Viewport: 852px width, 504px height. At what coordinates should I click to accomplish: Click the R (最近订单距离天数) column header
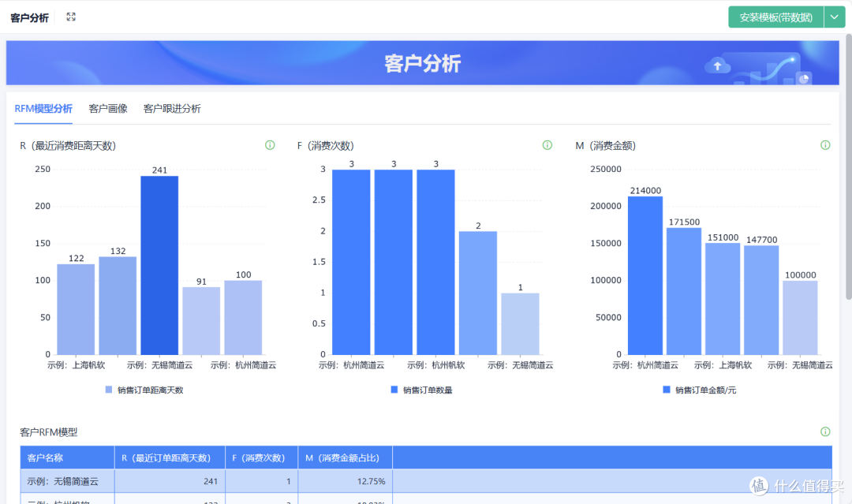click(170, 457)
